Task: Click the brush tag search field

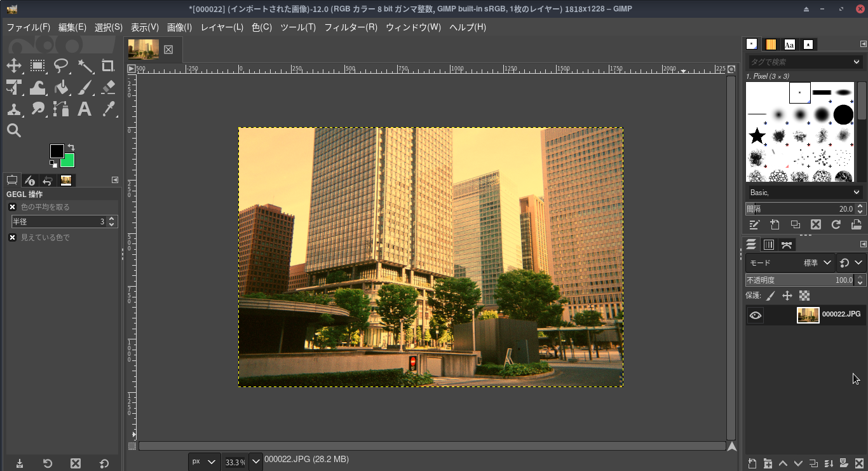Action: click(799, 62)
